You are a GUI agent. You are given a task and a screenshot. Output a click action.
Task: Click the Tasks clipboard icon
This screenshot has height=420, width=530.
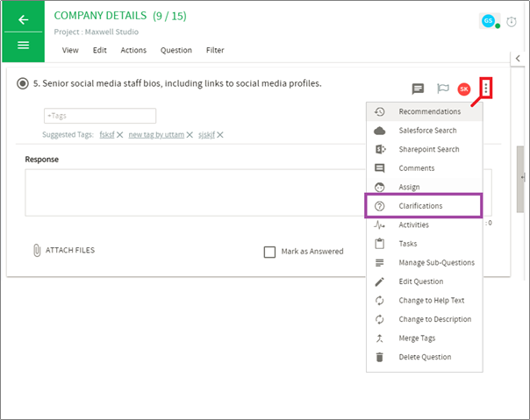380,244
